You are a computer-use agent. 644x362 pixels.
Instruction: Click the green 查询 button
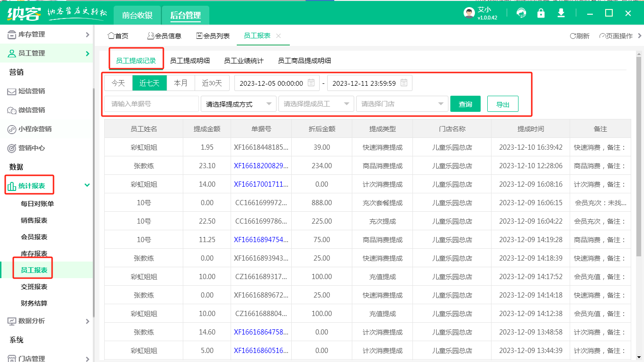(465, 104)
